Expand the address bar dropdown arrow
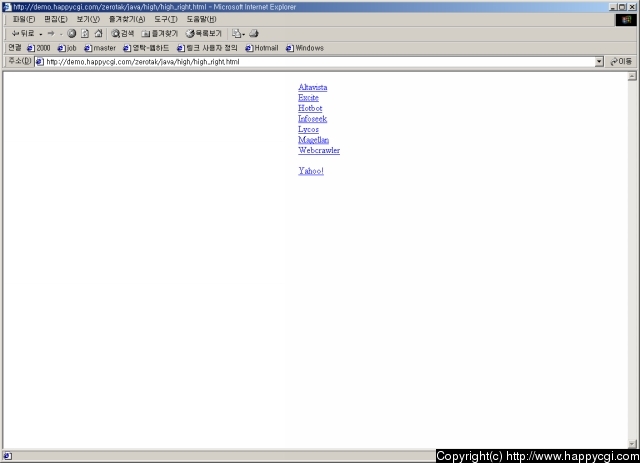 [599, 62]
